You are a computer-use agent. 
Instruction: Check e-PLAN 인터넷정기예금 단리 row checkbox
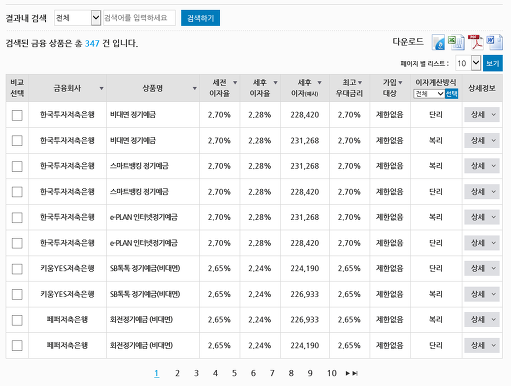tap(17, 243)
